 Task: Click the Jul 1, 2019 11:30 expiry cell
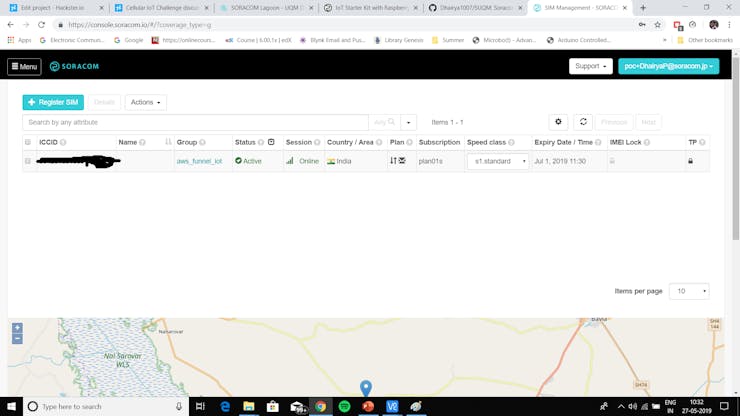pyautogui.click(x=560, y=161)
